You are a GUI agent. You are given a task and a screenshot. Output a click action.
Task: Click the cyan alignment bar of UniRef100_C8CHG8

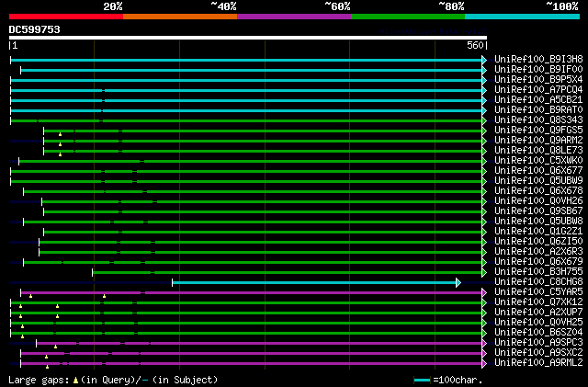coord(314,282)
